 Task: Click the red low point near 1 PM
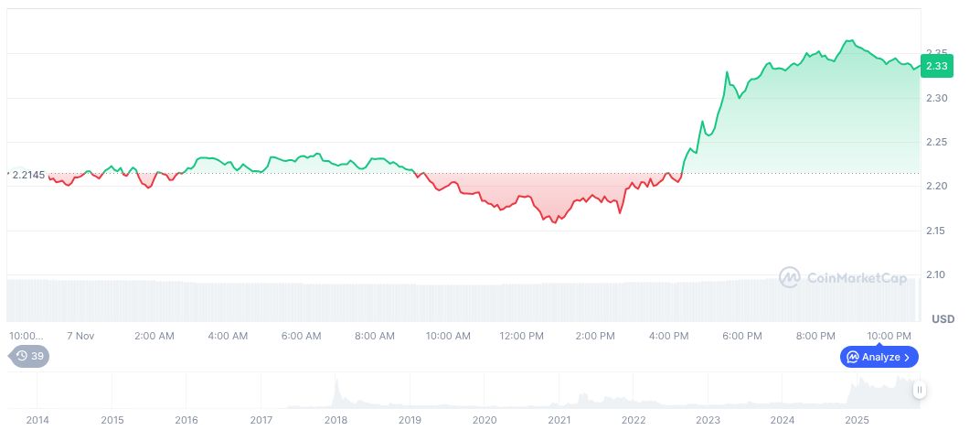(554, 222)
